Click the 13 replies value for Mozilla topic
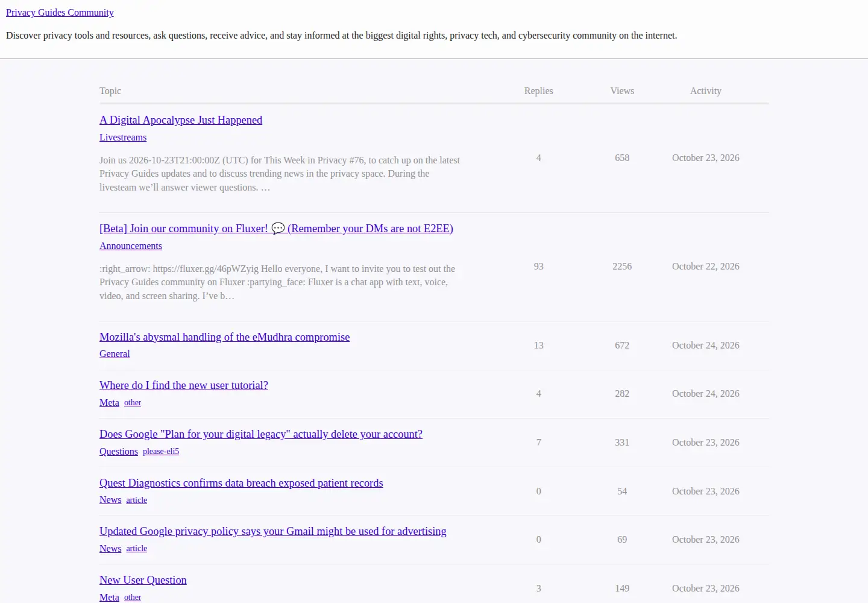The width and height of the screenshot is (868, 603). click(x=538, y=346)
